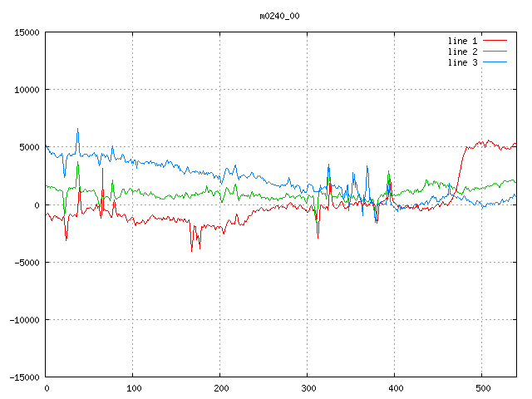Viewport: 532px width, 399px height.
Task: Click the 5000 y-axis tick label
Action: tap(28, 147)
